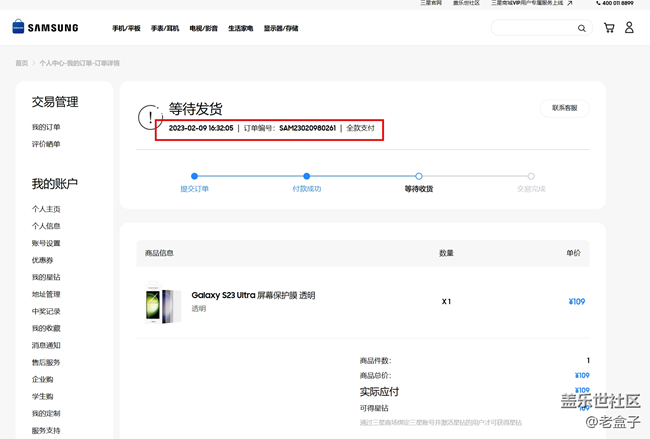Open the shopping cart
Image resolution: width=650 pixels, height=439 pixels.
click(x=609, y=28)
